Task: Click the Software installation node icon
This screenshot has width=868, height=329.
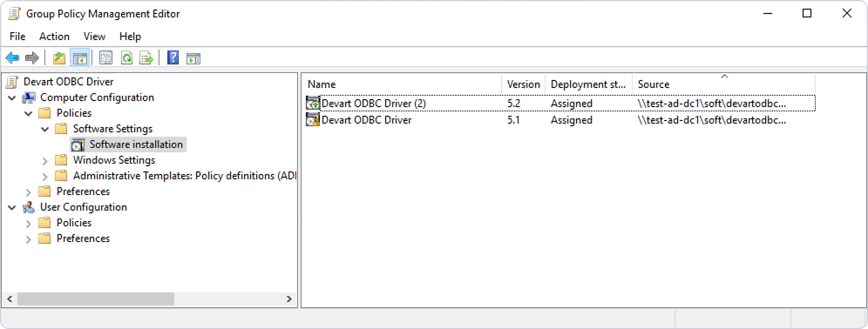Action: click(78, 144)
